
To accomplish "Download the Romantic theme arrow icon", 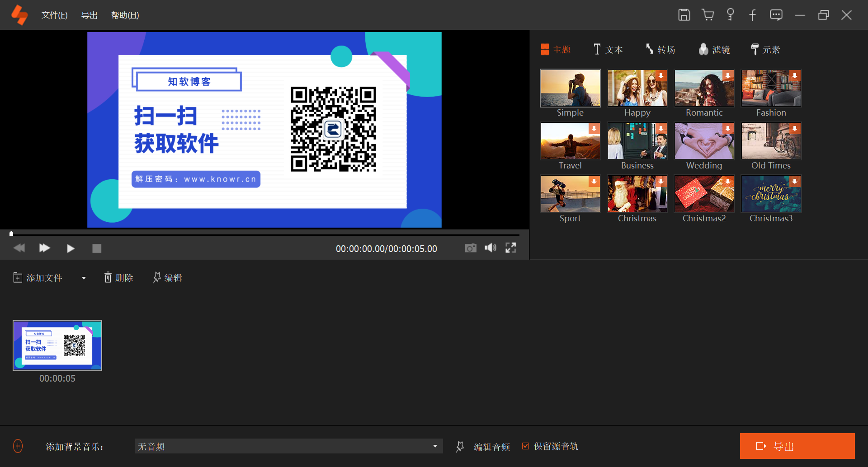I will (728, 76).
